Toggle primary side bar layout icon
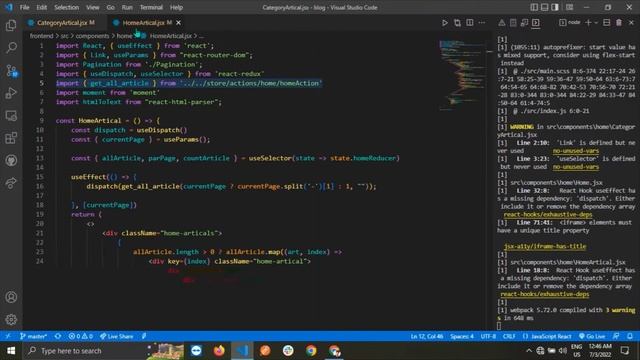This screenshot has height=360, width=640. coord(534,7)
